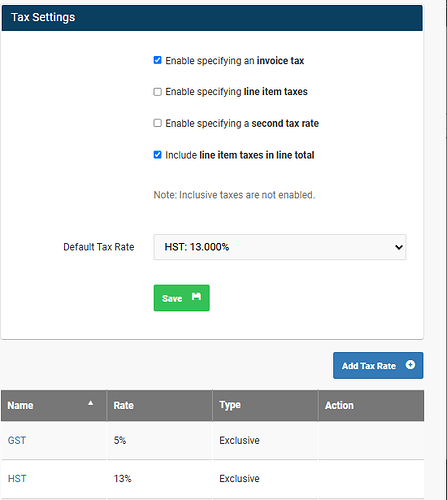Check Enable specifying a second tax rate

pyautogui.click(x=157, y=123)
